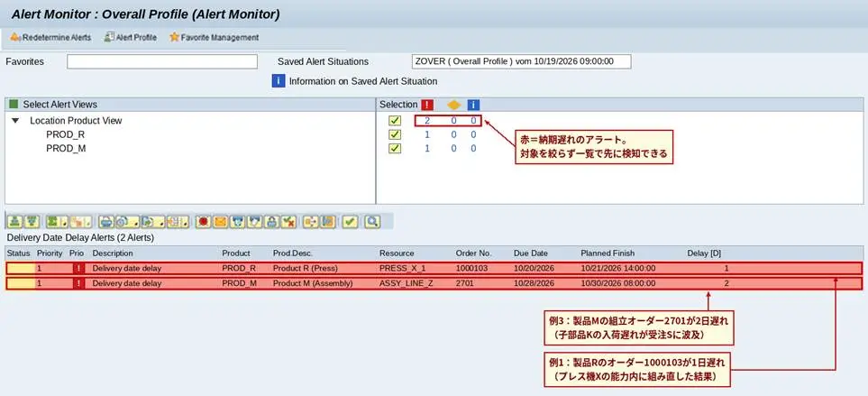This screenshot has width=868, height=396.
Task: Click due date 10/20/2026 cell
Action: [x=534, y=269]
